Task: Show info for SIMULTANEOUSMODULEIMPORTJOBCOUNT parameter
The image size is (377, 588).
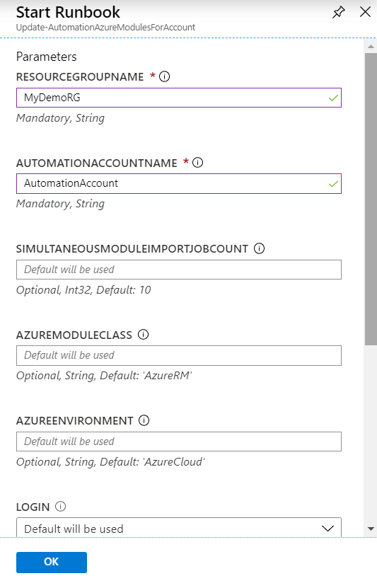Action: (260, 248)
